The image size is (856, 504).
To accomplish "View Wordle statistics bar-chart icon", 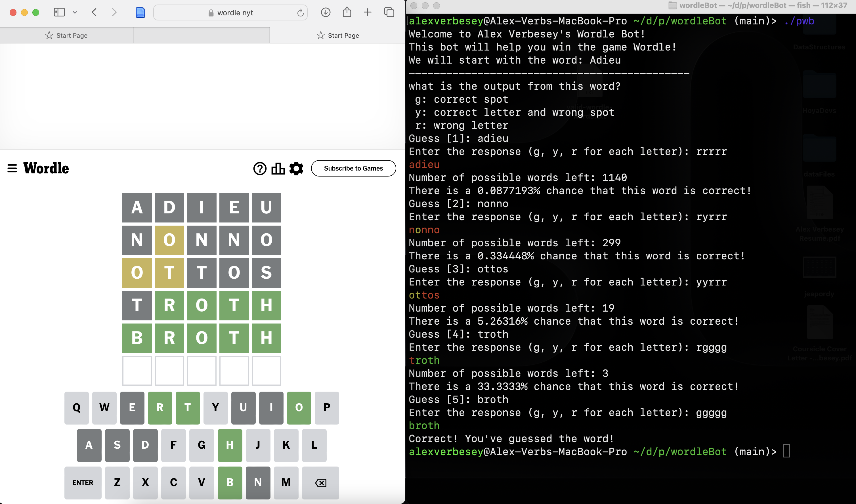I will (x=278, y=169).
